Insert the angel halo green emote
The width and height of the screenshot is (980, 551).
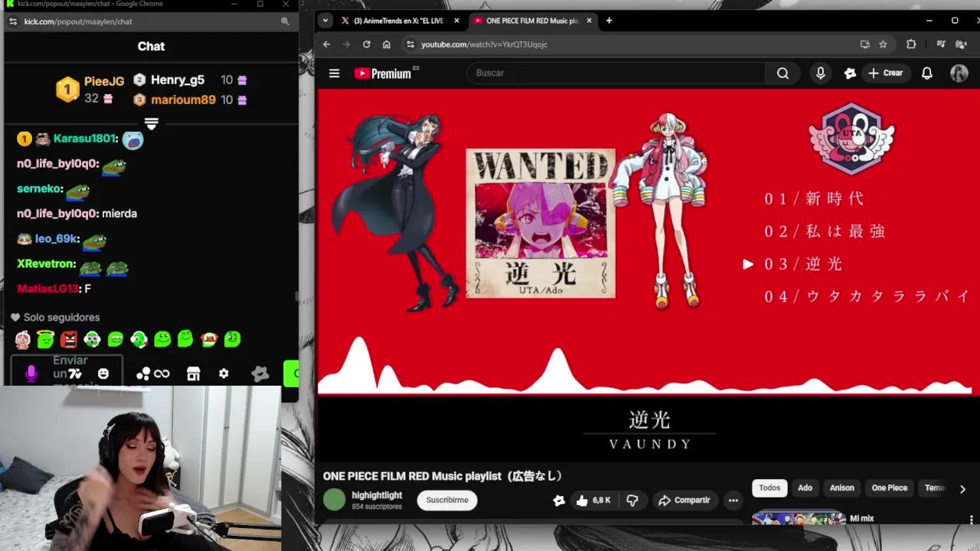pos(45,339)
